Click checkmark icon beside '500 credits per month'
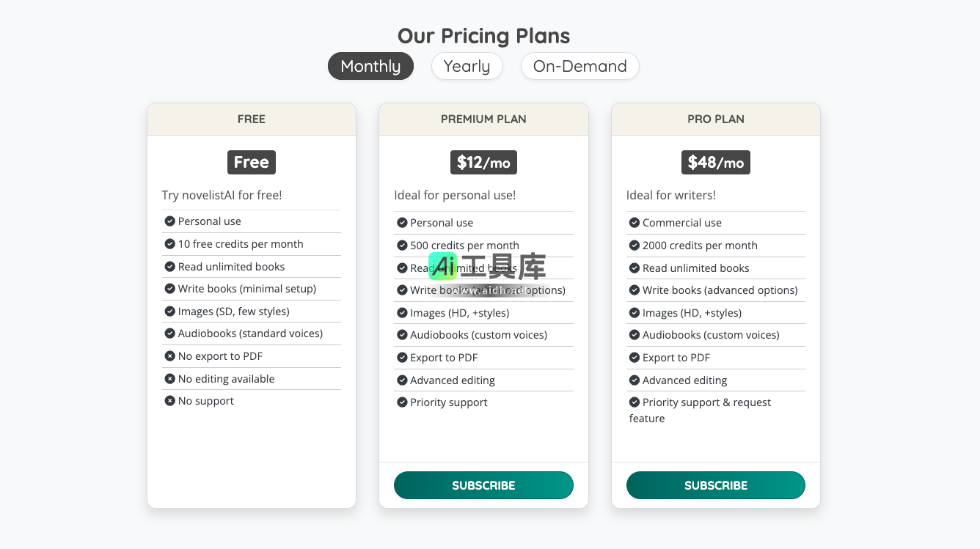 click(402, 246)
